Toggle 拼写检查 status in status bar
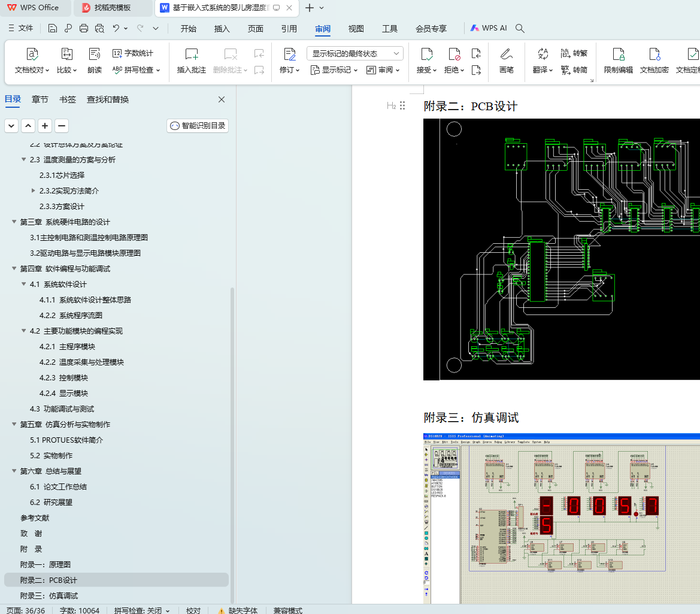Image resolution: width=700 pixels, height=614 pixels. [142, 610]
